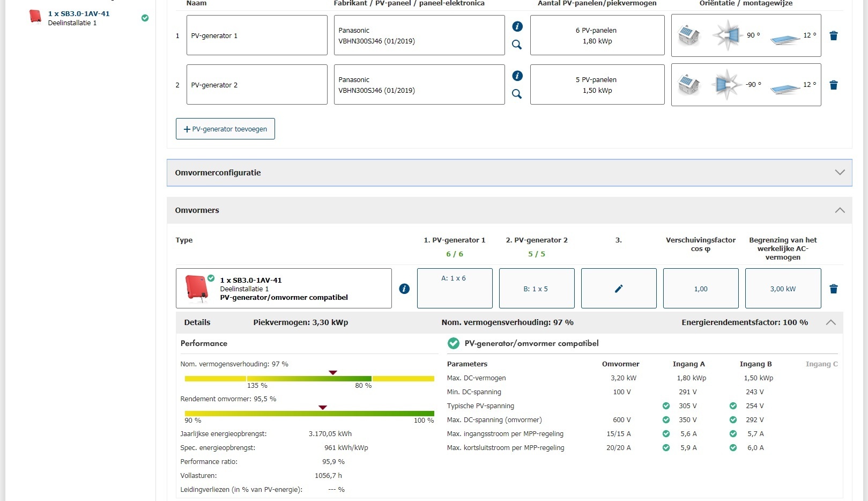Click Performance ratio value 95,9 %
868x501 pixels.
coord(333,462)
